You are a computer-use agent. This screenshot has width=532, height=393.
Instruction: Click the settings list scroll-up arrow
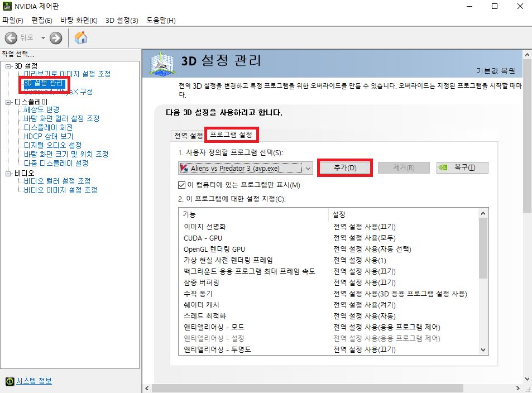pyautogui.click(x=483, y=213)
